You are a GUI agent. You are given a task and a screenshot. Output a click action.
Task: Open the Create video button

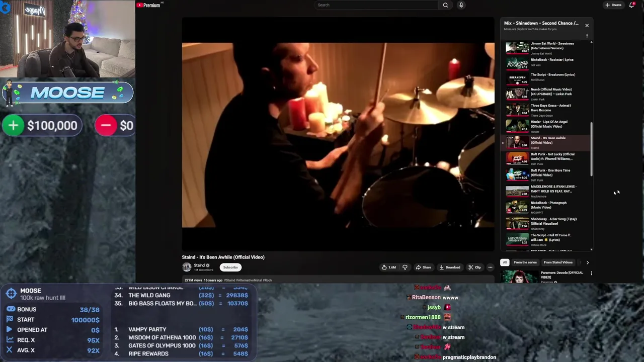[613, 5]
